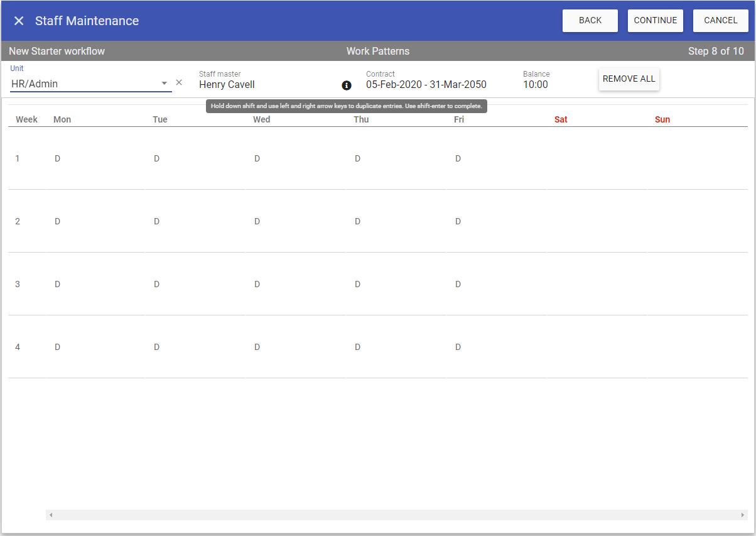Click empty Saturday cell in week 1

[x=597, y=158]
